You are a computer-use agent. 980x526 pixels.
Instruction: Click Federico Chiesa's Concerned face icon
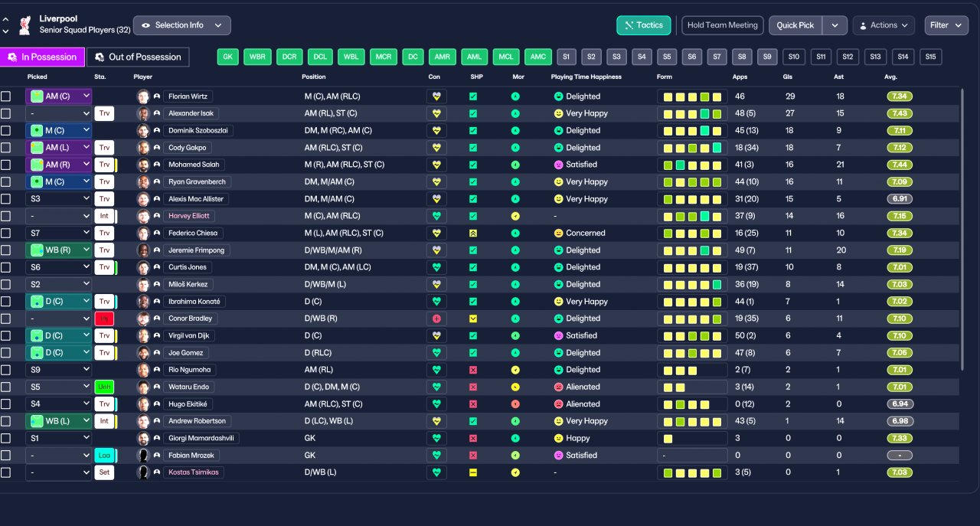(558, 233)
